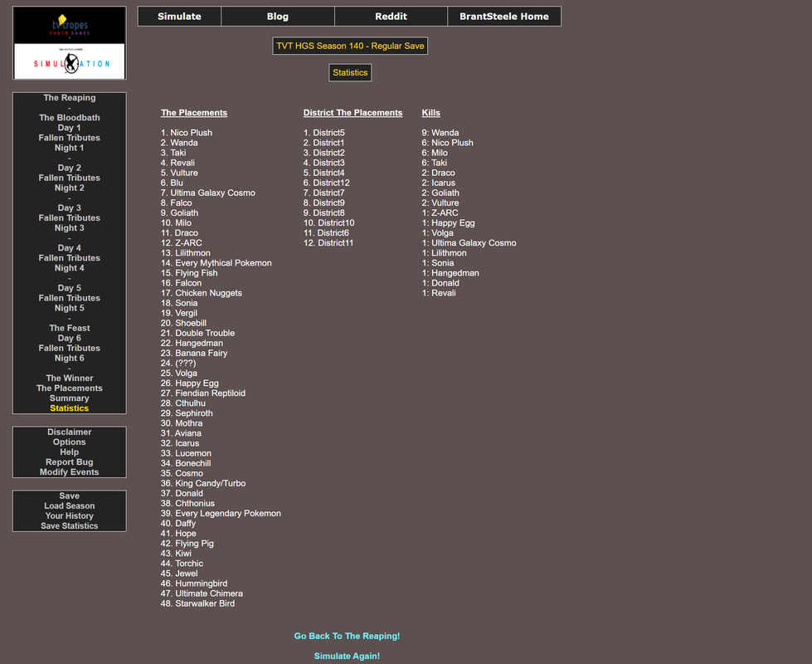Open the Reddit tab
Image resolution: width=812 pixels, height=664 pixels.
(x=391, y=16)
